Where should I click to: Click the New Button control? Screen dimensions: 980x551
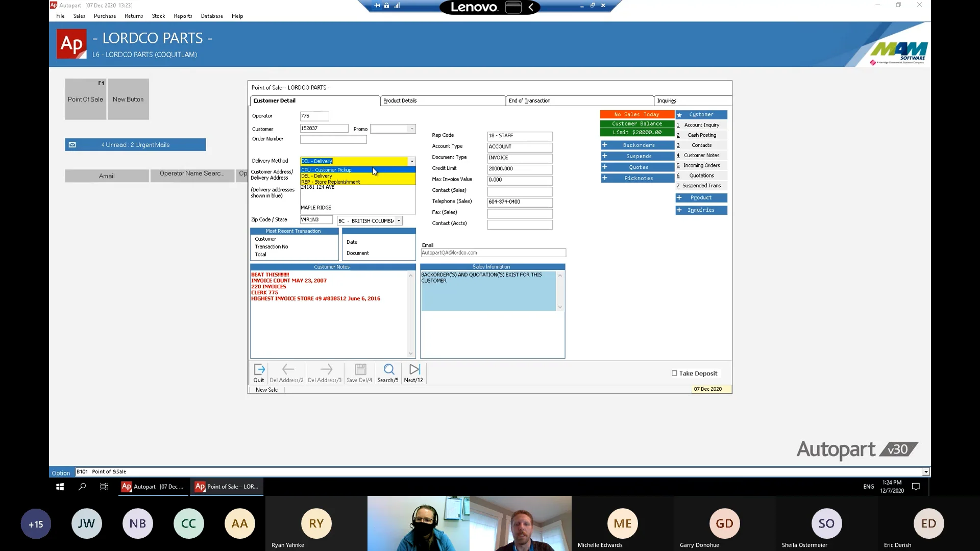coord(128,99)
